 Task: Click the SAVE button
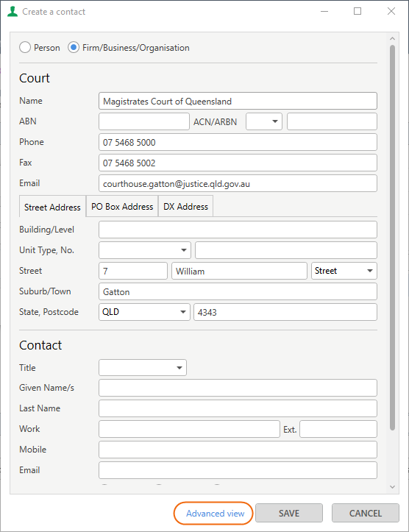click(x=289, y=513)
